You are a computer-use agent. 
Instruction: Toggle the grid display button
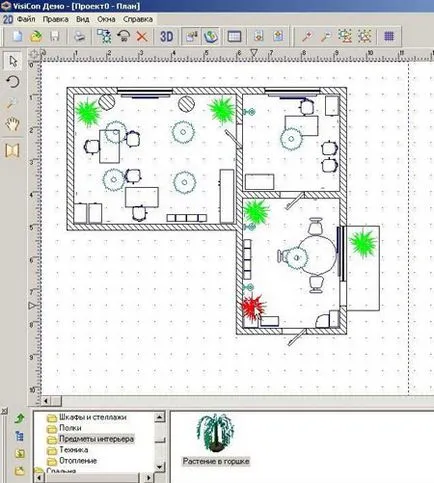tap(389, 36)
